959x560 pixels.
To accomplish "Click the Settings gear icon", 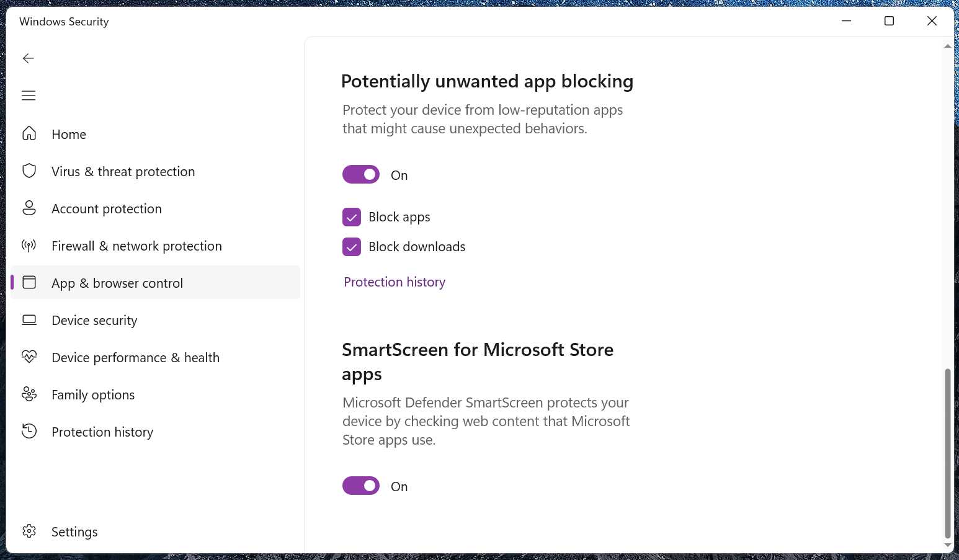I will [x=29, y=531].
